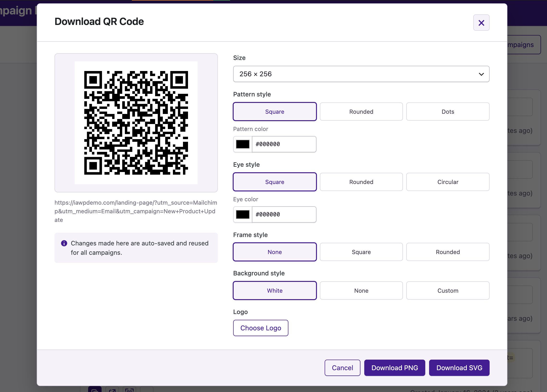Close the Download QR Code dialog

coord(481,23)
